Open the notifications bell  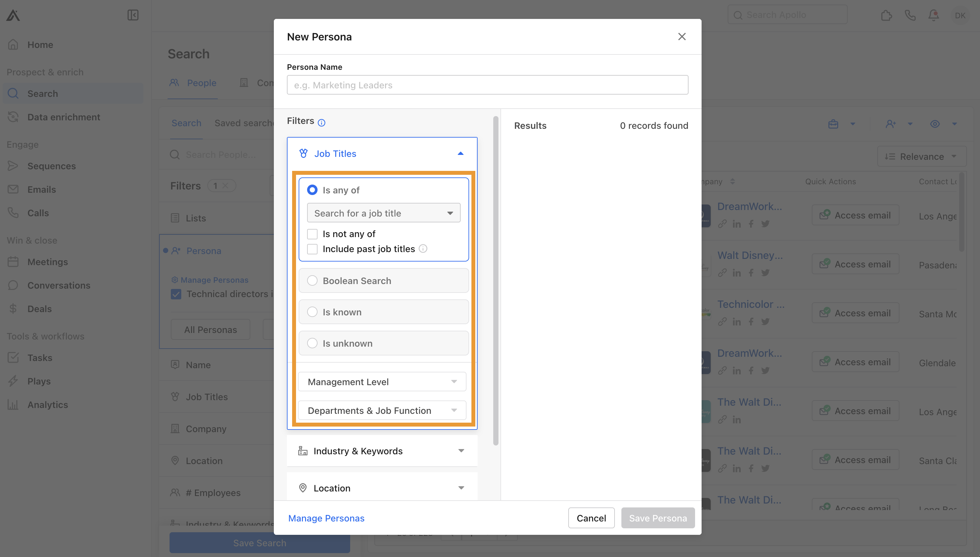[933, 15]
